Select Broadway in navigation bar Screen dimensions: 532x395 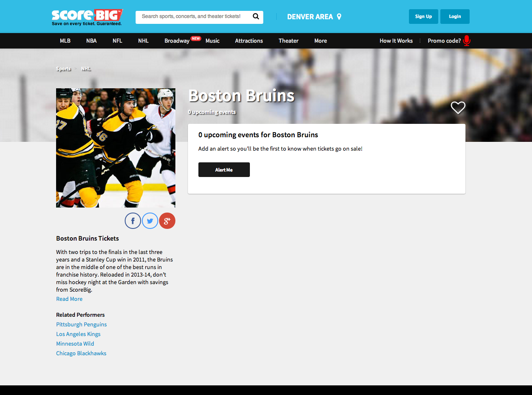[x=177, y=41]
